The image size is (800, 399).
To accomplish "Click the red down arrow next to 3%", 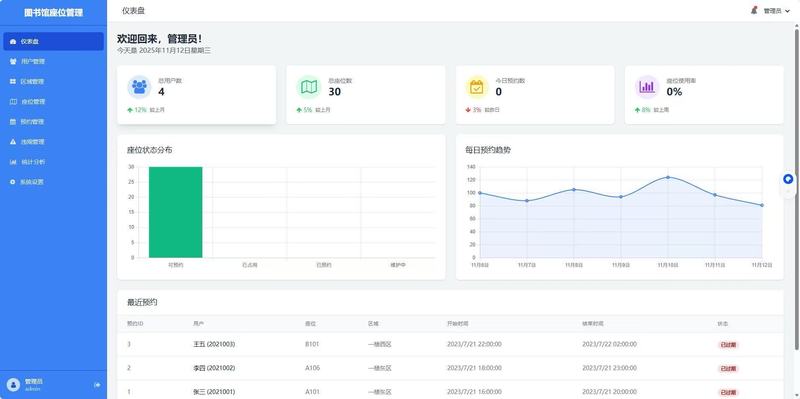I will [x=468, y=110].
